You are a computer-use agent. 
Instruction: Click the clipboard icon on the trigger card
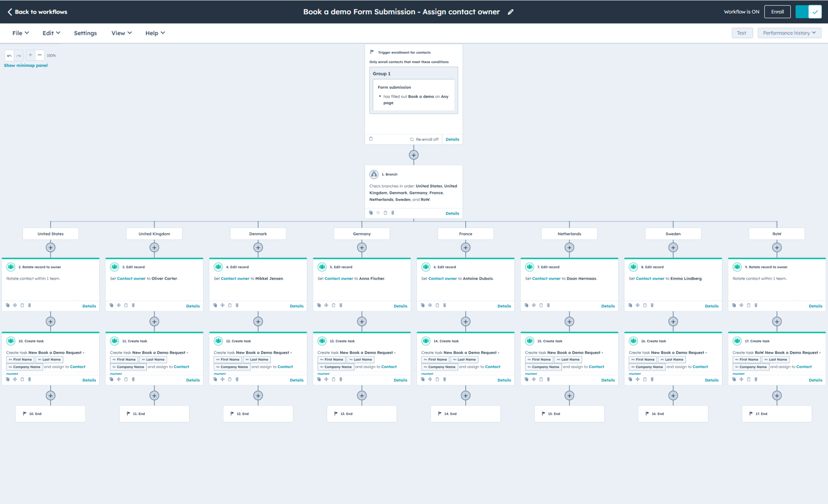(x=371, y=139)
